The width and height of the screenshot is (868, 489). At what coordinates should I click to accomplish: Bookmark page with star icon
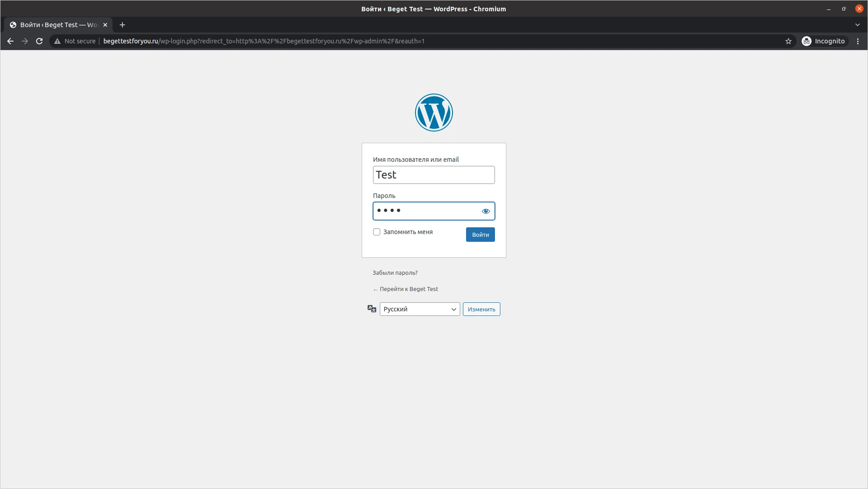(x=788, y=41)
